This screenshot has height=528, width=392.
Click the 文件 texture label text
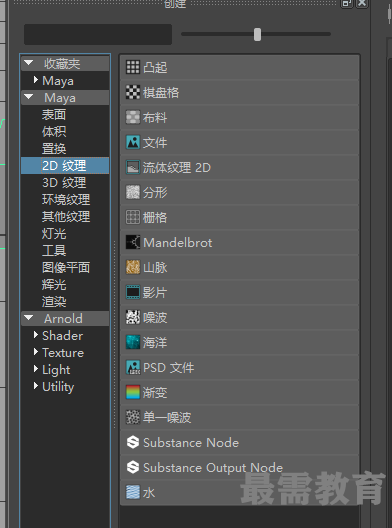pos(155,142)
